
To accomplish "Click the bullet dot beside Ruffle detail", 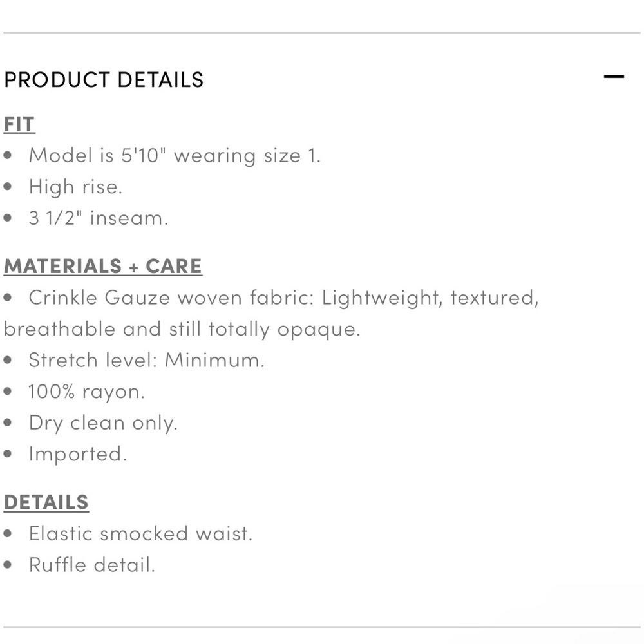I will pyautogui.click(x=7, y=565).
